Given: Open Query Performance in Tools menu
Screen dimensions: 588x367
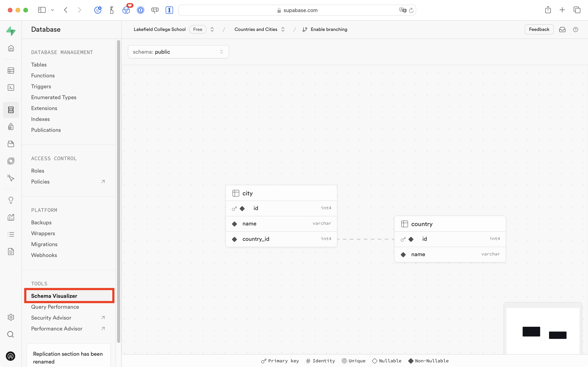Looking at the screenshot, I should click(55, 307).
